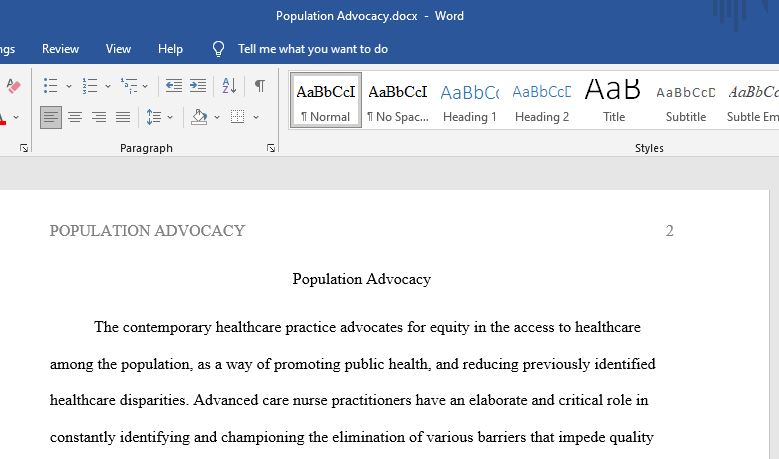Apply the No Spacing style
Viewport: 779px width, 459px height.
pyautogui.click(x=397, y=100)
